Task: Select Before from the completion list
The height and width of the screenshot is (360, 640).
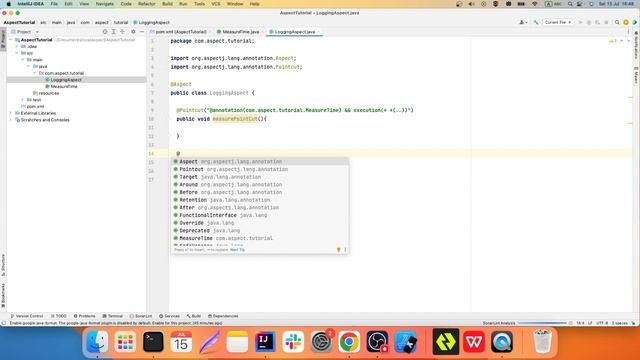Action: (x=260, y=192)
